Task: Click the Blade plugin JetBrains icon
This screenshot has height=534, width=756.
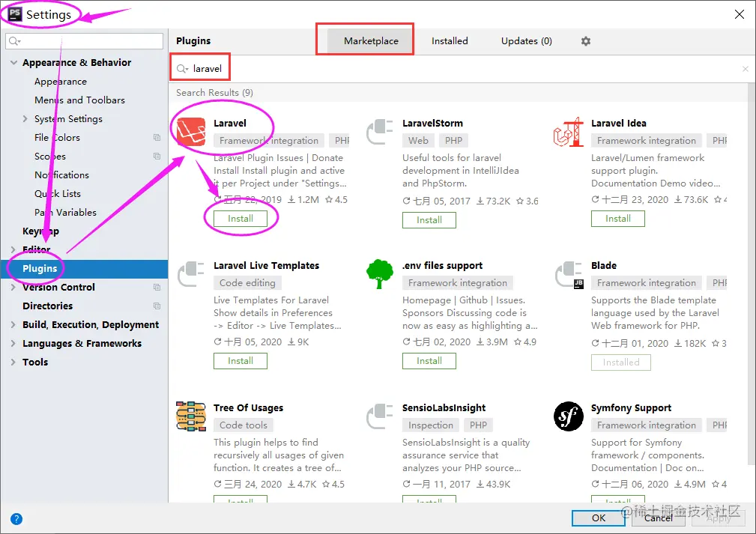Action: (x=569, y=275)
